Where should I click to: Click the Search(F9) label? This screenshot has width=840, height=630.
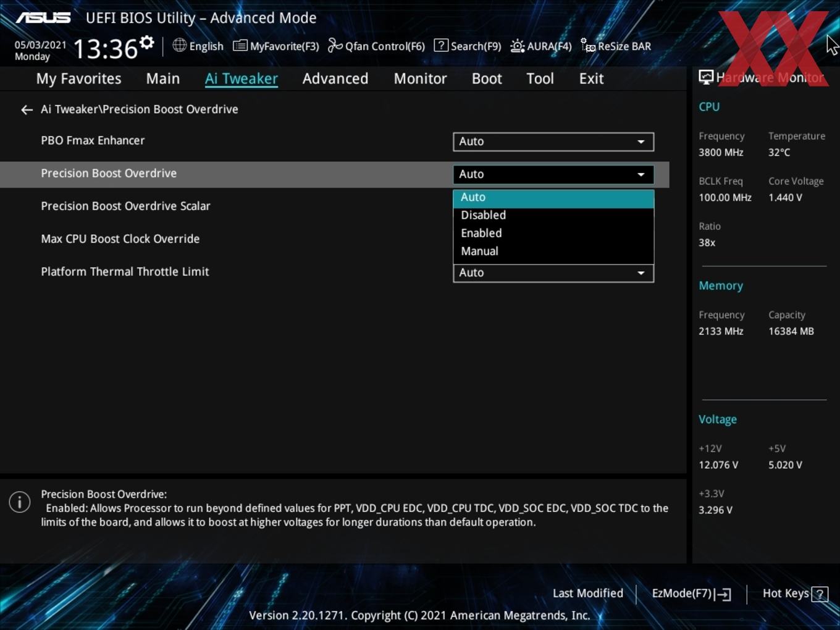(476, 46)
